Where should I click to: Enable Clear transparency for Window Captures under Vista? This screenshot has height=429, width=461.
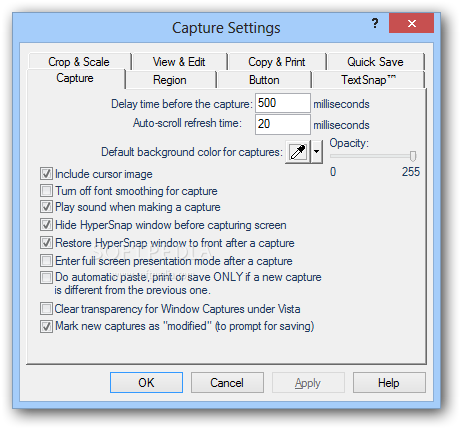click(46, 309)
